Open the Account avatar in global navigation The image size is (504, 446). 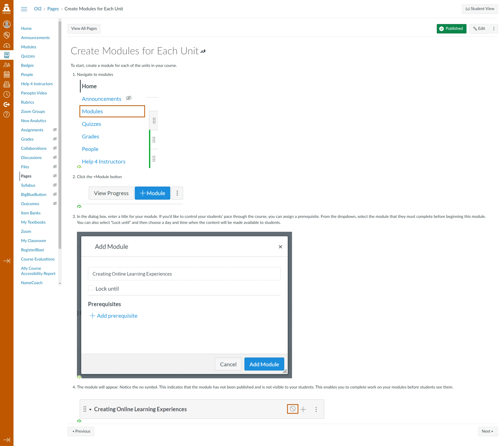[7, 24]
